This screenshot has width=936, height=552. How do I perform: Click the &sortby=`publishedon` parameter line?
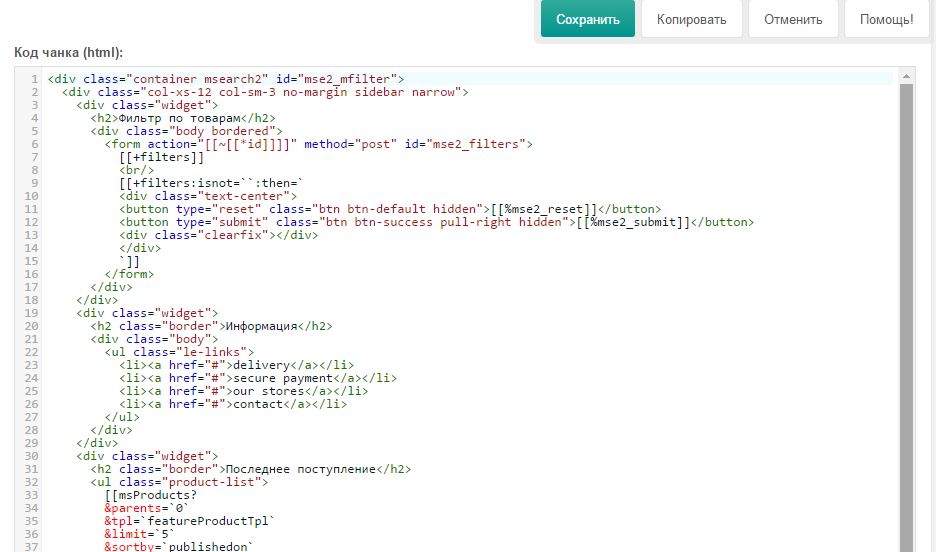(179, 547)
